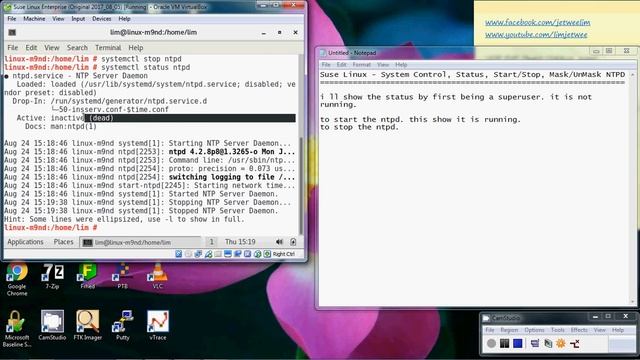Open the CamStudio desktop shortcut

click(52, 325)
